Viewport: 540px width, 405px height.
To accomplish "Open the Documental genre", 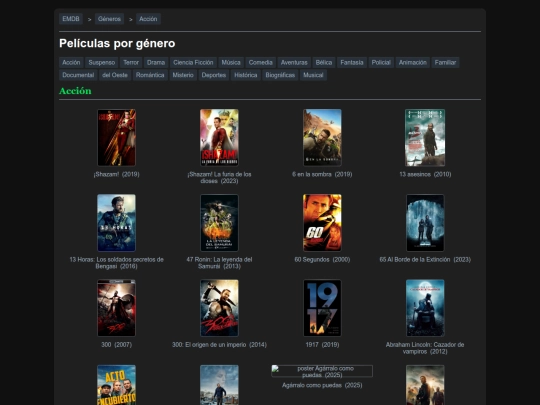I will click(78, 75).
